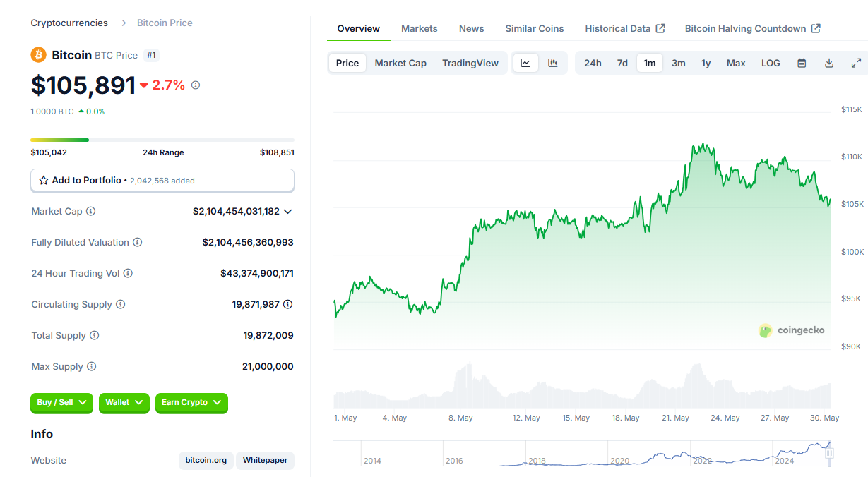
Task: Set chart range to 3m
Action: [x=679, y=63]
